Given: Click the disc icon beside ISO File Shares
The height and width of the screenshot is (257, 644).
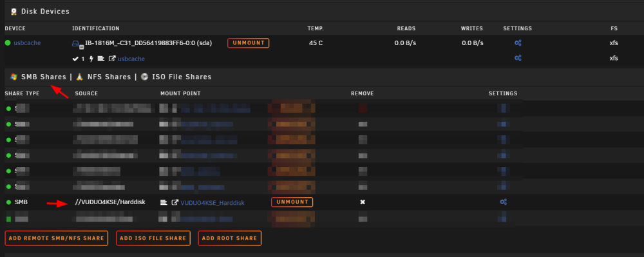Looking at the screenshot, I should point(144,77).
